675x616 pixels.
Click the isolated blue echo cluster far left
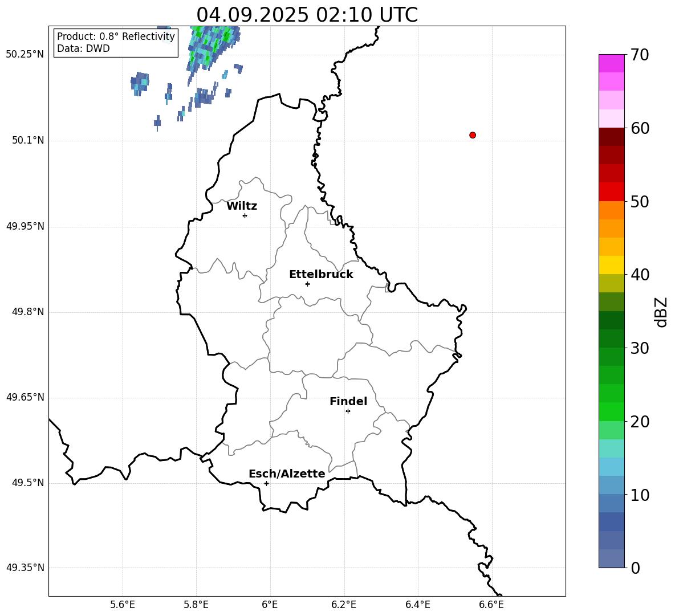[x=140, y=84]
